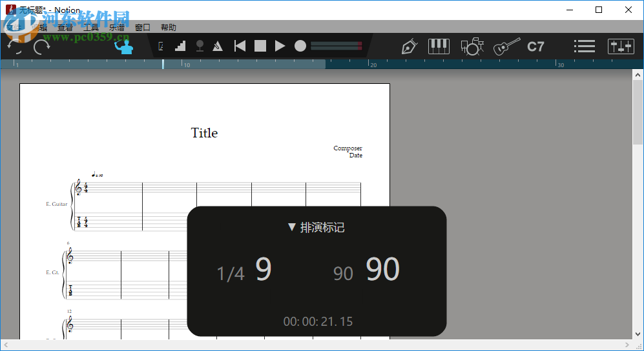Click the large tempo value 90
The image size is (644, 351).
[x=382, y=268]
